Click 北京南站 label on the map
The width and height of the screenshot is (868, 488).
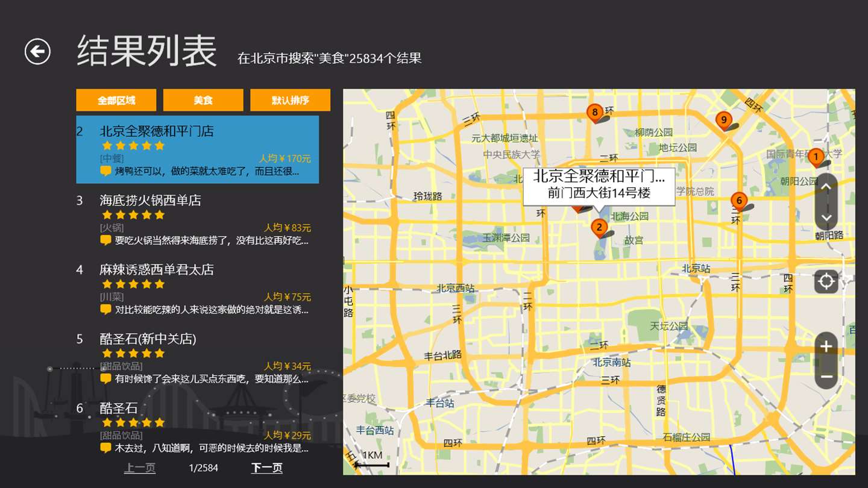tap(612, 362)
